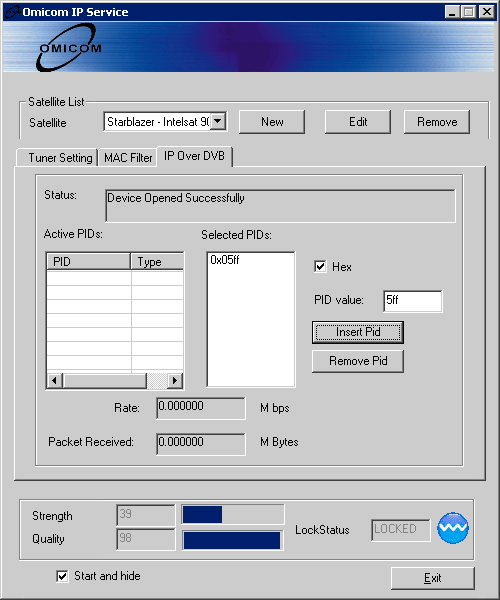Close the Omicom IP Service window
The height and width of the screenshot is (600, 500).
487,12
